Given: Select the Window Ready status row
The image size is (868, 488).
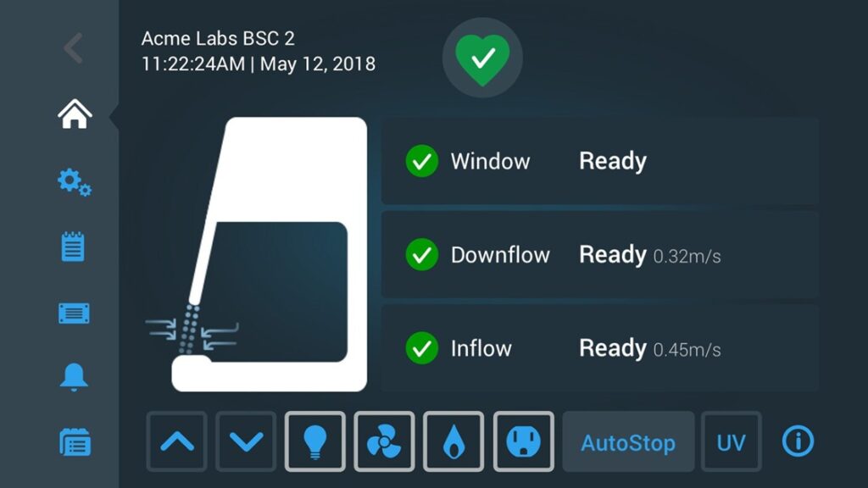Looking at the screenshot, I should click(600, 161).
